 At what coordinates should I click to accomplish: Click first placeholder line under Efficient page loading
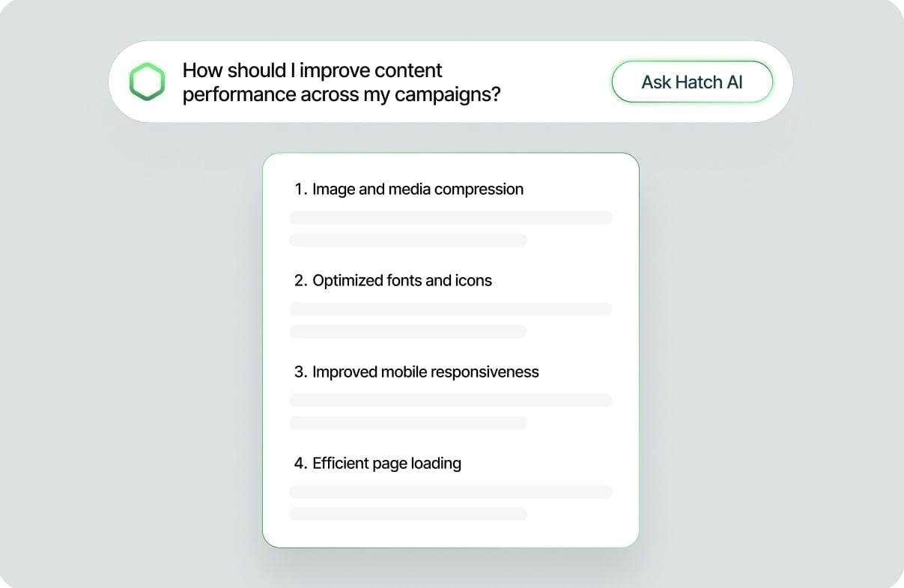451,492
